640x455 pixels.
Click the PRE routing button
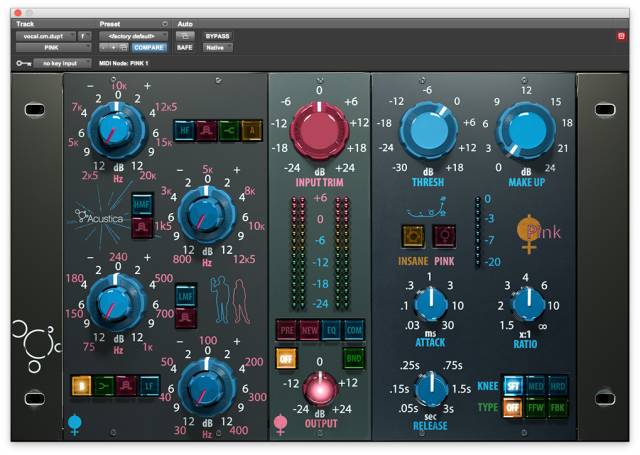tap(287, 330)
